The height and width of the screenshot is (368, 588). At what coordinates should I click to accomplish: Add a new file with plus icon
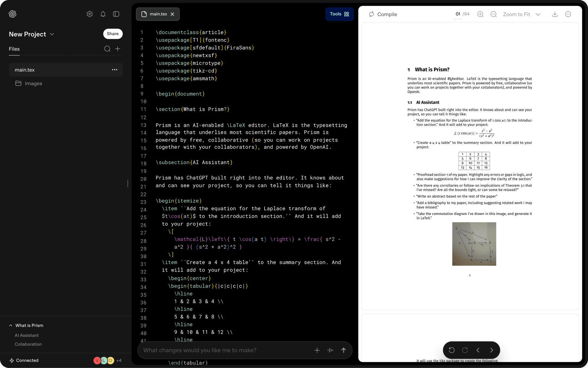[118, 49]
